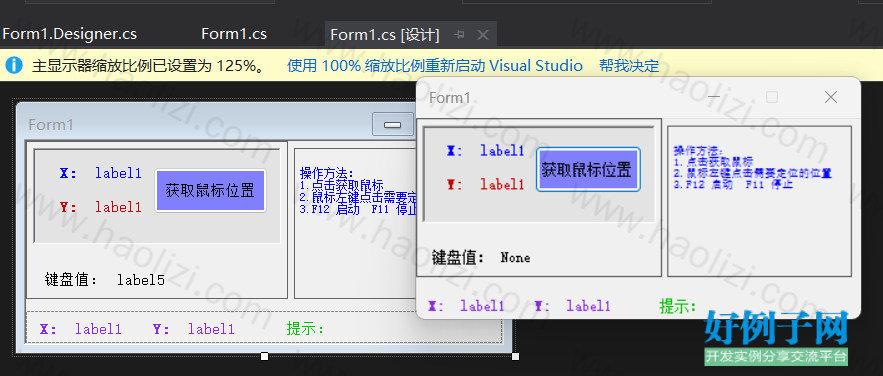This screenshot has height=376, width=883.
Task: Click the disabled maximize box of running Form1
Action: tap(772, 97)
